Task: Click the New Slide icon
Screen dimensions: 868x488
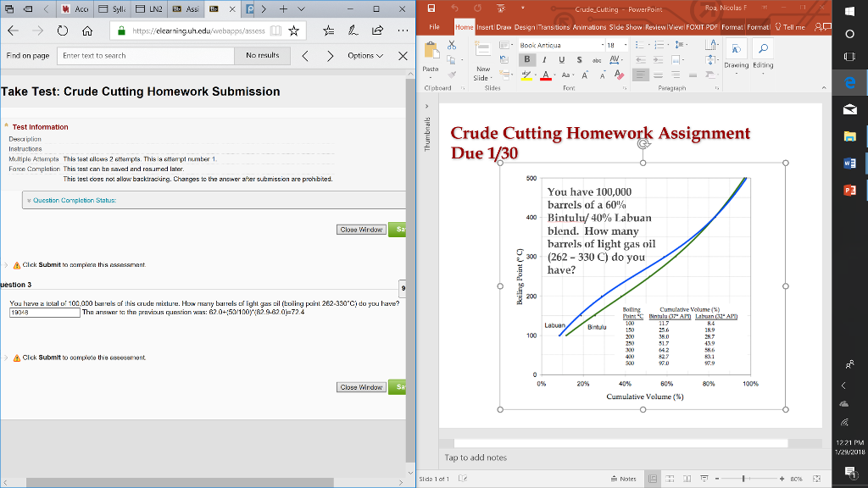Action: tap(482, 61)
